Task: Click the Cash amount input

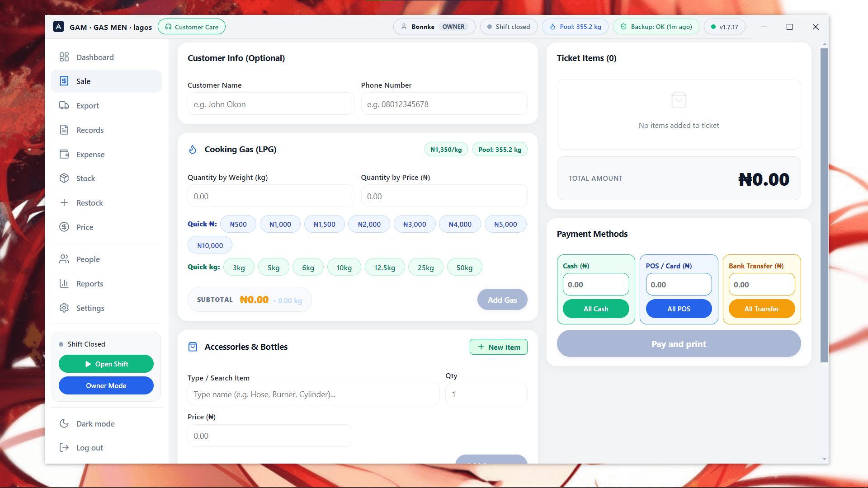Action: tap(596, 285)
